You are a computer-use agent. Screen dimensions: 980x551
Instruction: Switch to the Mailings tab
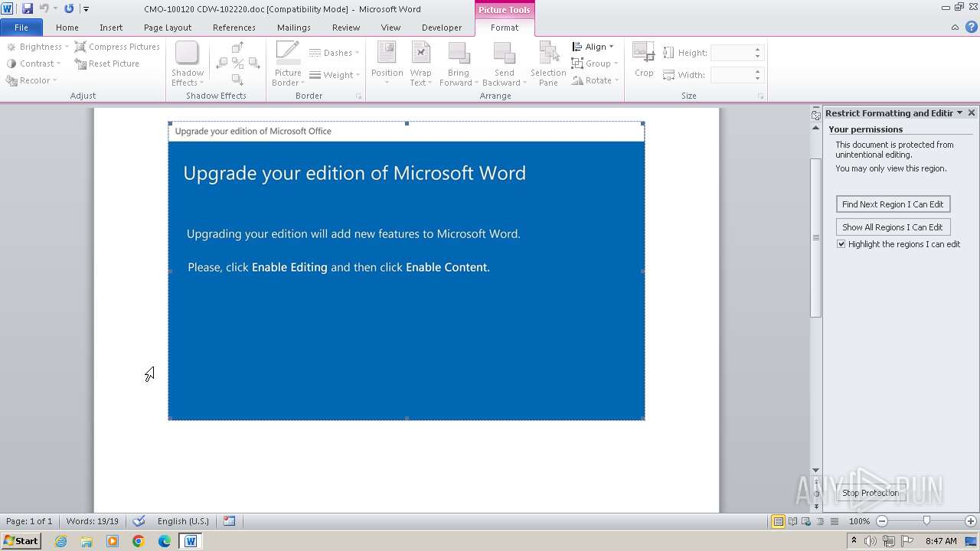[294, 28]
